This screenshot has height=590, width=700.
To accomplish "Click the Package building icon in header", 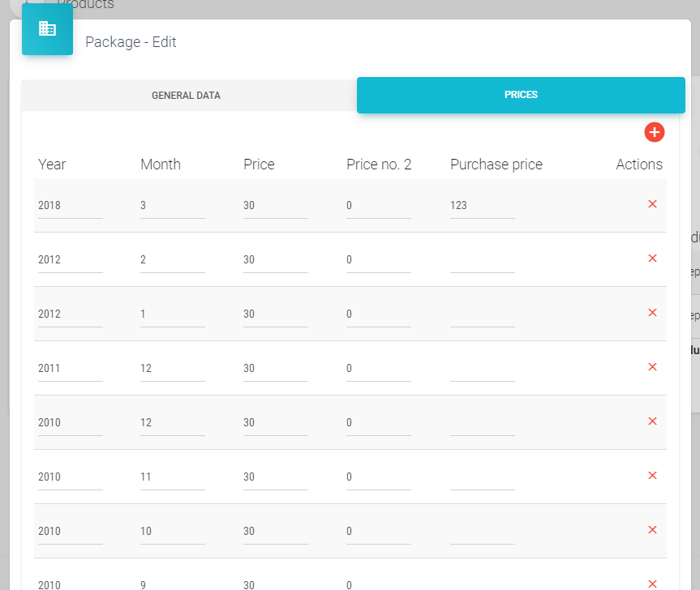I will tap(47, 29).
